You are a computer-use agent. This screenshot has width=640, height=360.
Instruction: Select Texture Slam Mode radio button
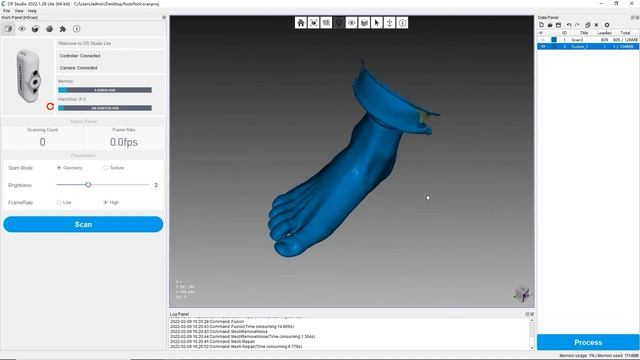click(x=106, y=168)
